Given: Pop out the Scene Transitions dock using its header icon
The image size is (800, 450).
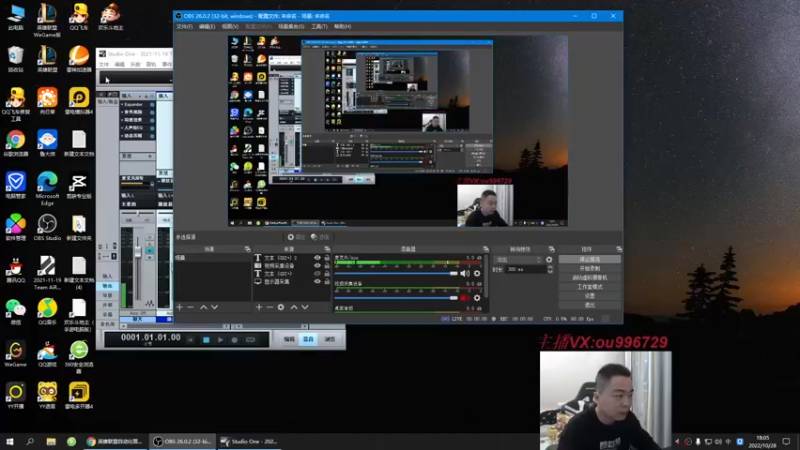Looking at the screenshot, I should click(552, 249).
